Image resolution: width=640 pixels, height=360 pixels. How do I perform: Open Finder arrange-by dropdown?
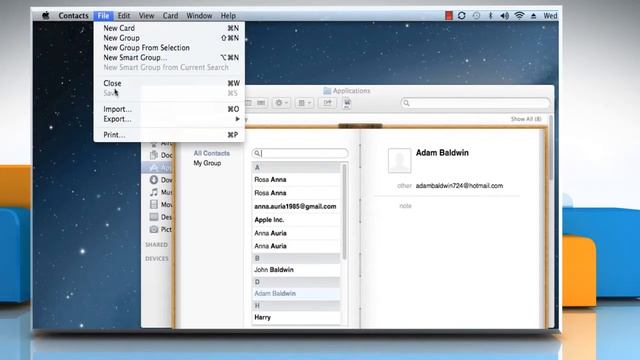[x=304, y=103]
